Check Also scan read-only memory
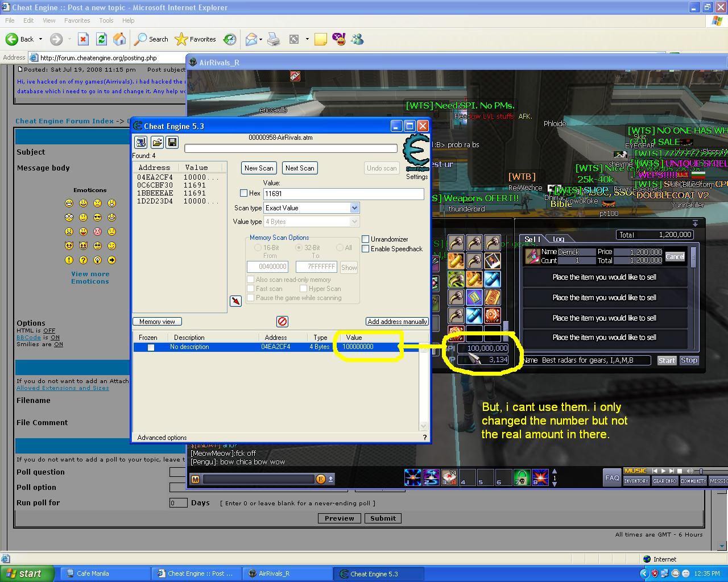This screenshot has height=582, width=728. [x=250, y=280]
